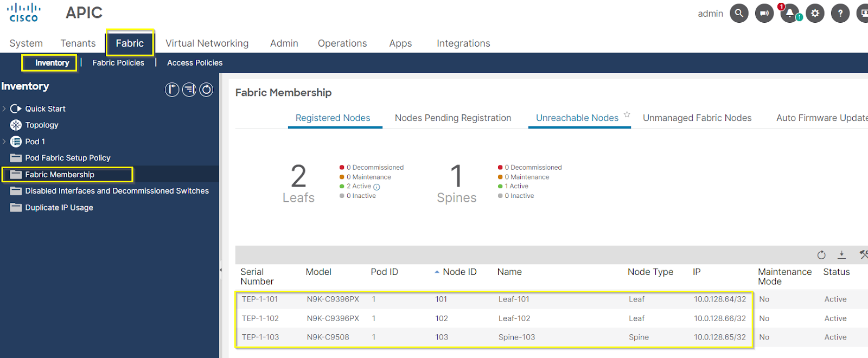Select Duplicate IP Usage item

coord(59,208)
